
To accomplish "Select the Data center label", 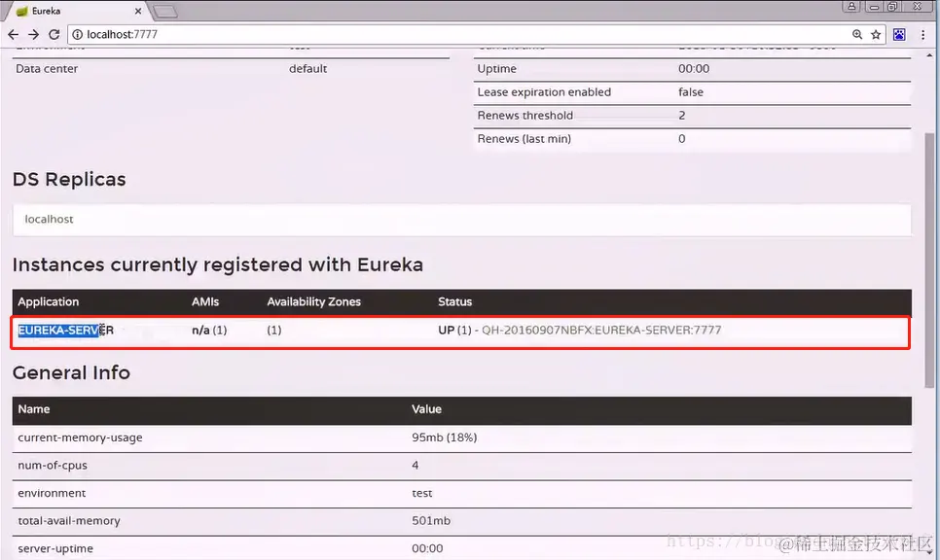I will tap(47, 69).
